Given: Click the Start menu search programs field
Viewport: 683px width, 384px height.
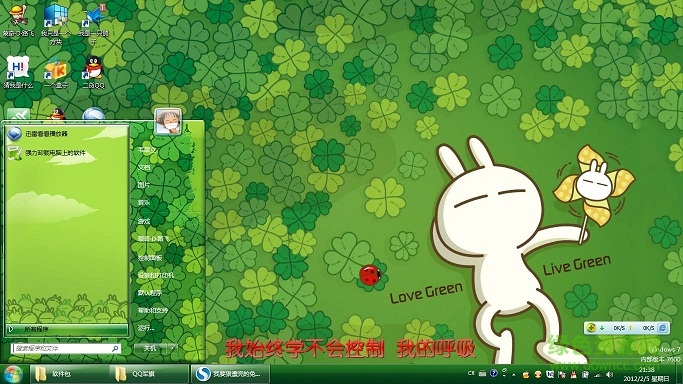Looking at the screenshot, I should tap(66, 348).
